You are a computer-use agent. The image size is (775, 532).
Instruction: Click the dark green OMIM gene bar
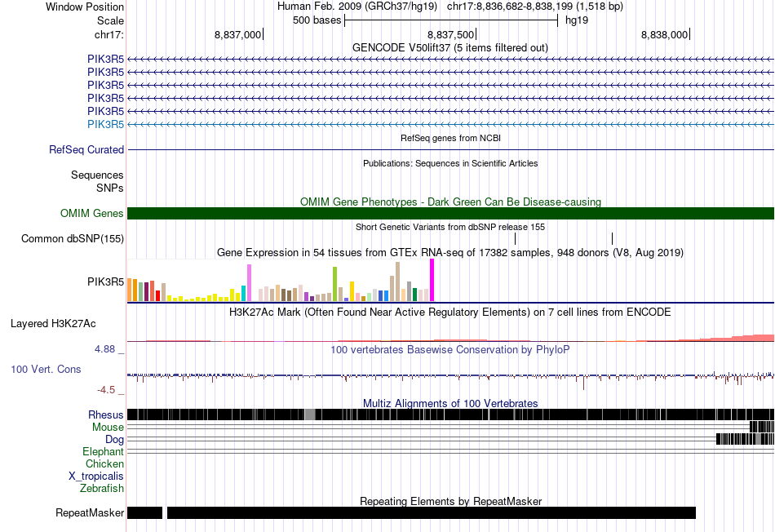[451, 213]
